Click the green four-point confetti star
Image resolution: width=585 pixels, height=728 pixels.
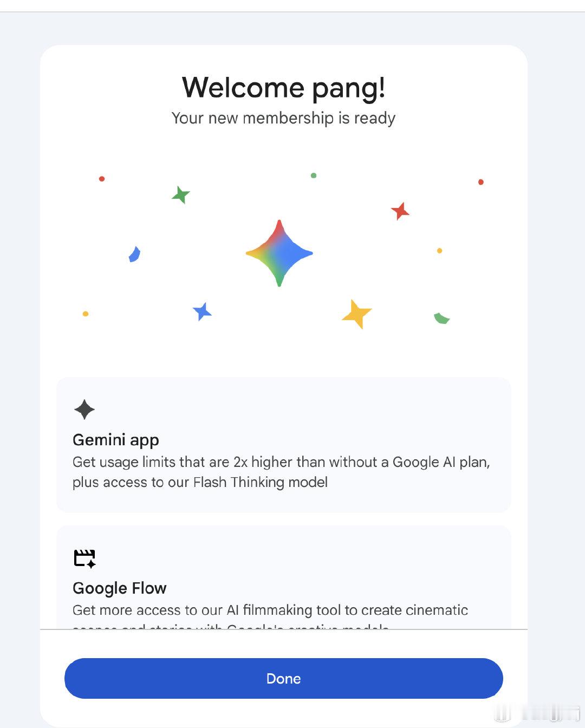181,194
